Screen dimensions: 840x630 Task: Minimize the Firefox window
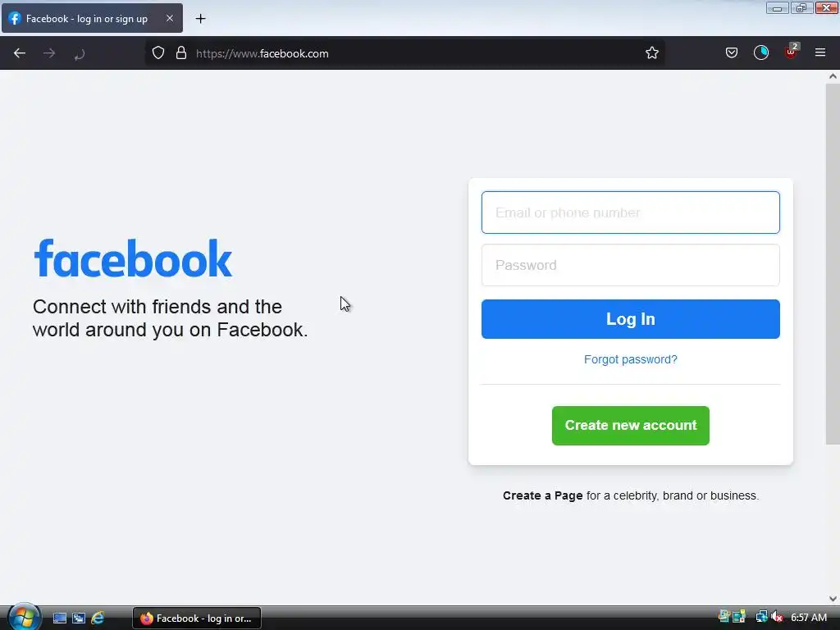pyautogui.click(x=777, y=8)
